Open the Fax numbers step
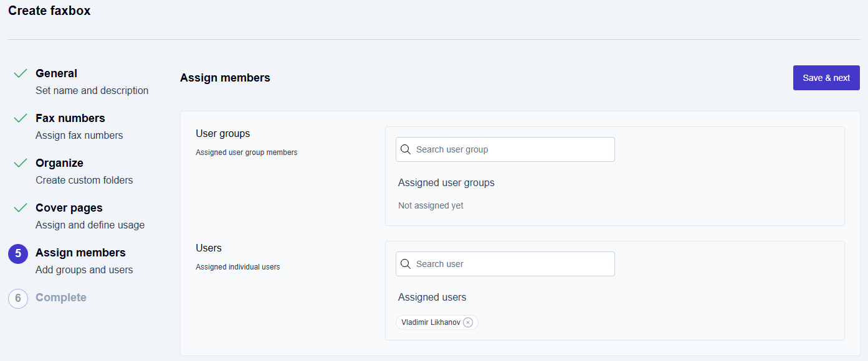 (70, 118)
